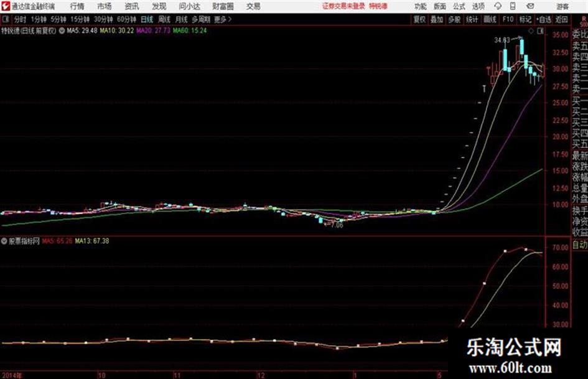The image size is (588, 379).
Task: Click 特锐德(日线 前复权) chart title
Action: point(29,30)
